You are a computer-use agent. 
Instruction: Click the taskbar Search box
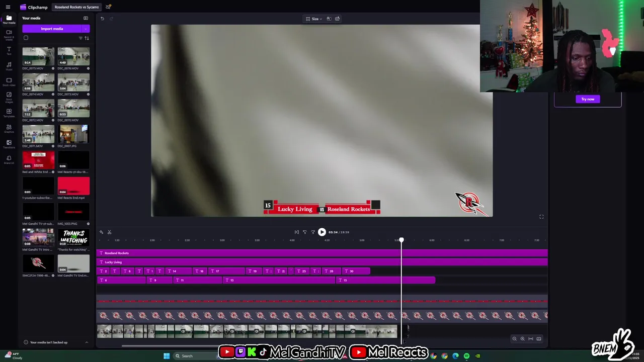point(195,356)
